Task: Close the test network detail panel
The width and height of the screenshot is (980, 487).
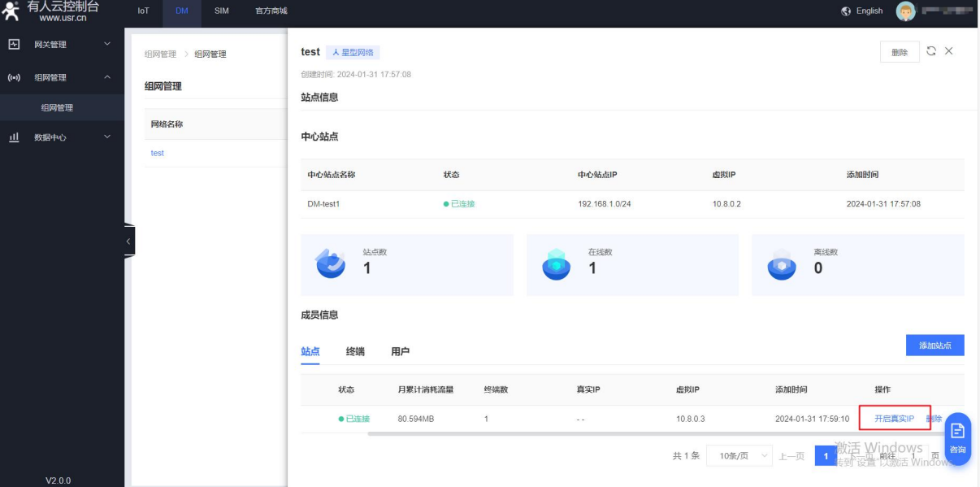Action: [x=948, y=51]
